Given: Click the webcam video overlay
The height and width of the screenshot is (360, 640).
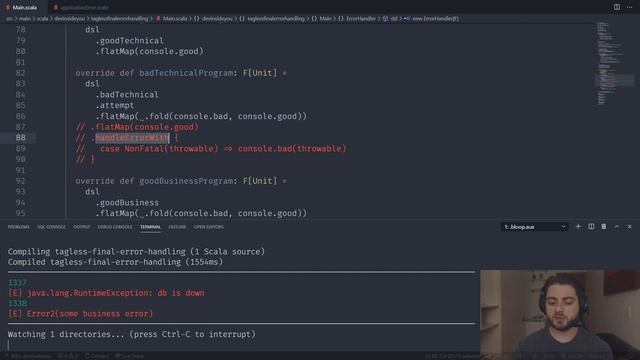Looking at the screenshot, I should click(x=560, y=315).
